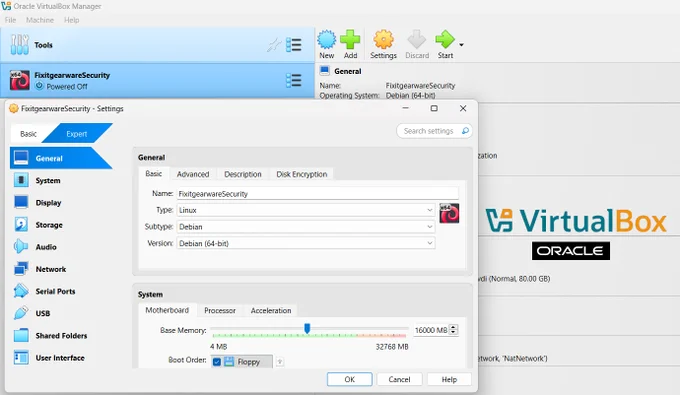This screenshot has width=680, height=395.
Task: Click the Powered Off status text
Action: click(x=67, y=86)
